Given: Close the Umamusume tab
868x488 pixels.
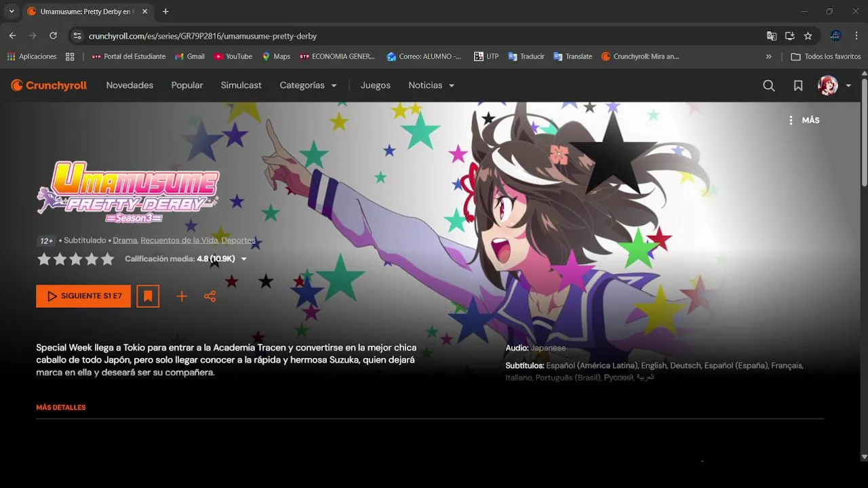Looking at the screenshot, I should coord(144,12).
